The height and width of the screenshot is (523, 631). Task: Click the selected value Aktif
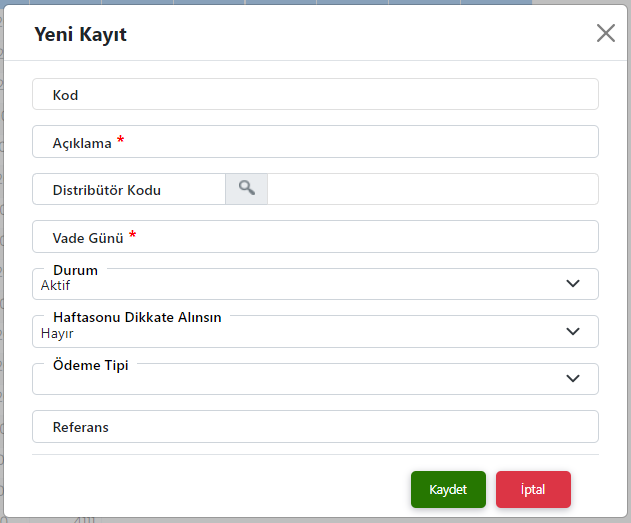point(56,286)
